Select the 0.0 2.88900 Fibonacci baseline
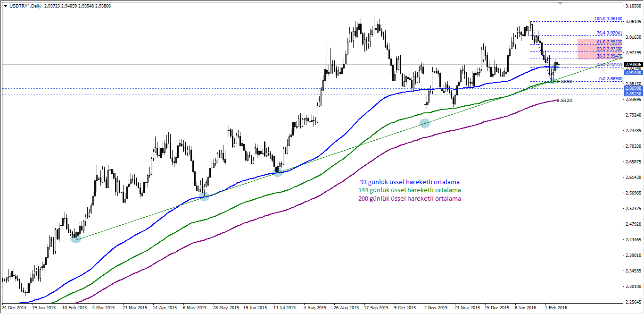644x314 pixels. point(610,79)
